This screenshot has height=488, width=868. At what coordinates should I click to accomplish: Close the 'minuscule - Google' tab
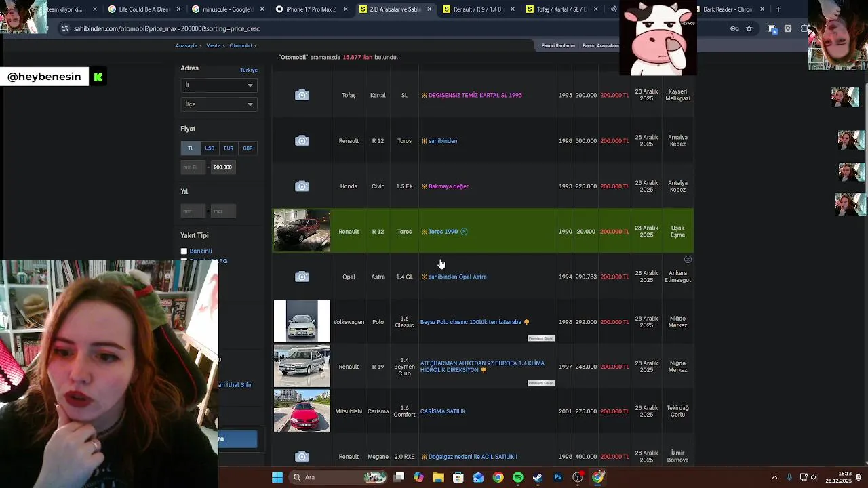click(262, 9)
